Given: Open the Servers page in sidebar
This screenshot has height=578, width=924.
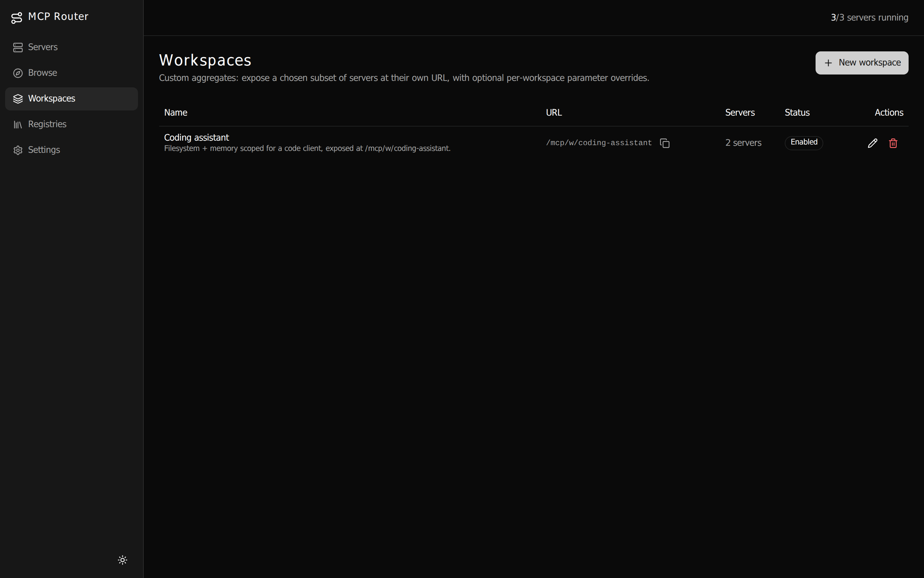Looking at the screenshot, I should [72, 48].
